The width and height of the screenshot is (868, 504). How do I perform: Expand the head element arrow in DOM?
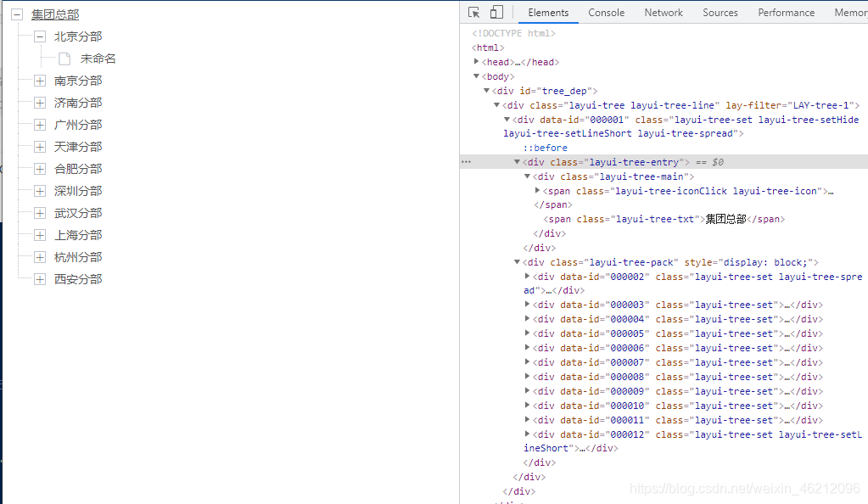(x=476, y=61)
